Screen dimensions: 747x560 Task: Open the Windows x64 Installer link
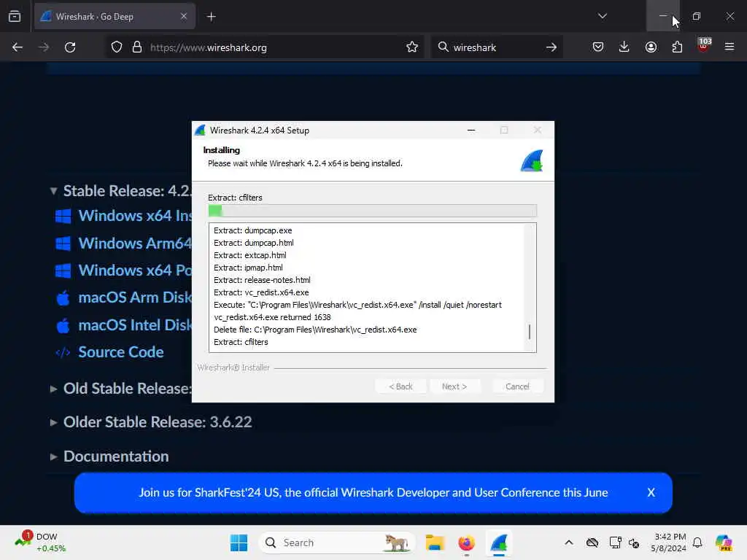click(135, 216)
